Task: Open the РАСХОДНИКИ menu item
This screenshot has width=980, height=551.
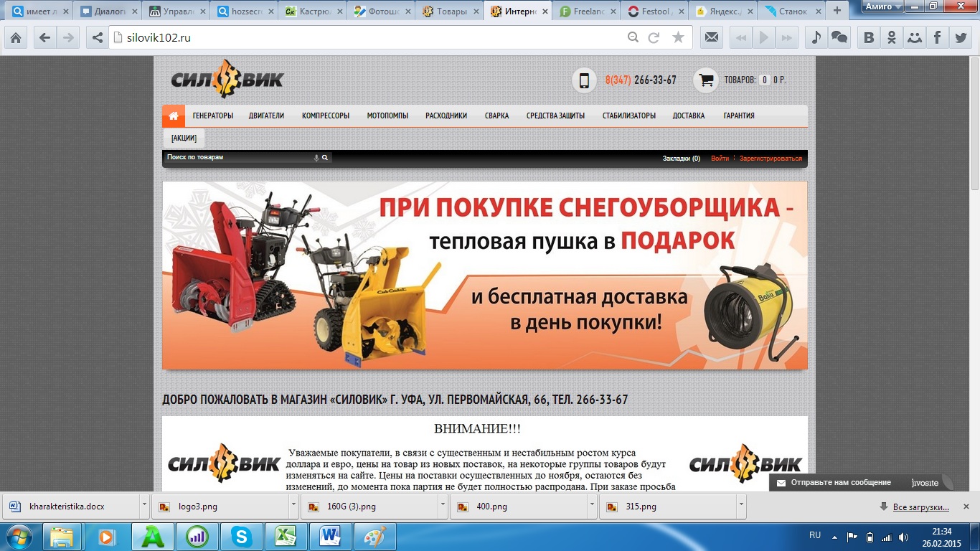Action: (x=446, y=116)
